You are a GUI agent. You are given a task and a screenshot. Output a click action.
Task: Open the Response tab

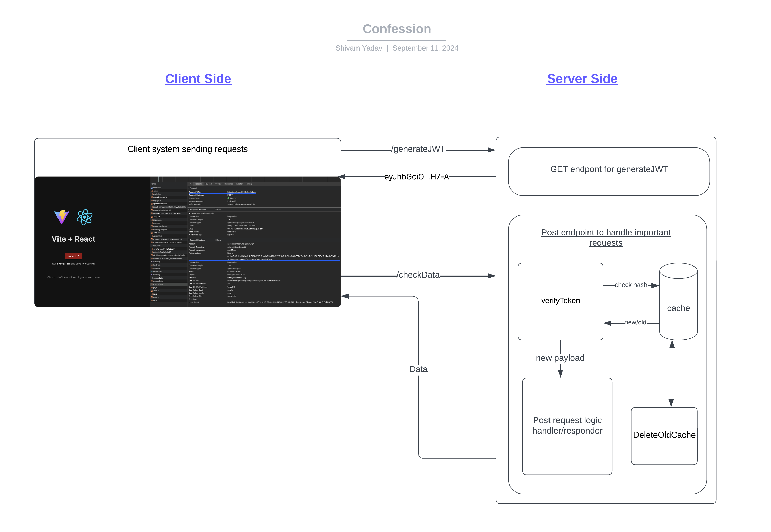pos(229,184)
